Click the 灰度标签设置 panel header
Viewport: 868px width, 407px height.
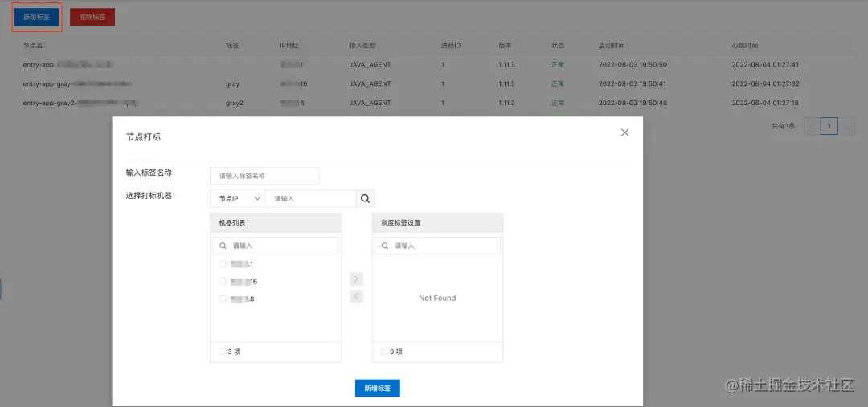point(437,223)
